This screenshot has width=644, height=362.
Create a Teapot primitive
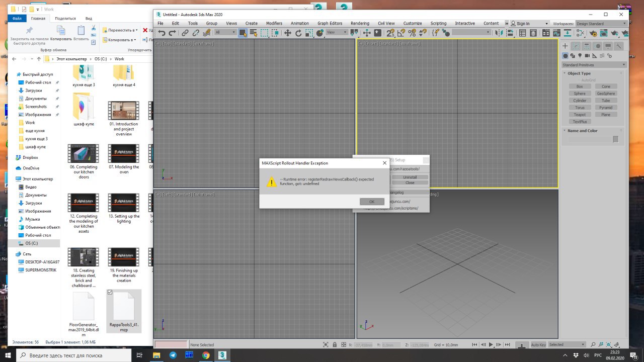[580, 115]
